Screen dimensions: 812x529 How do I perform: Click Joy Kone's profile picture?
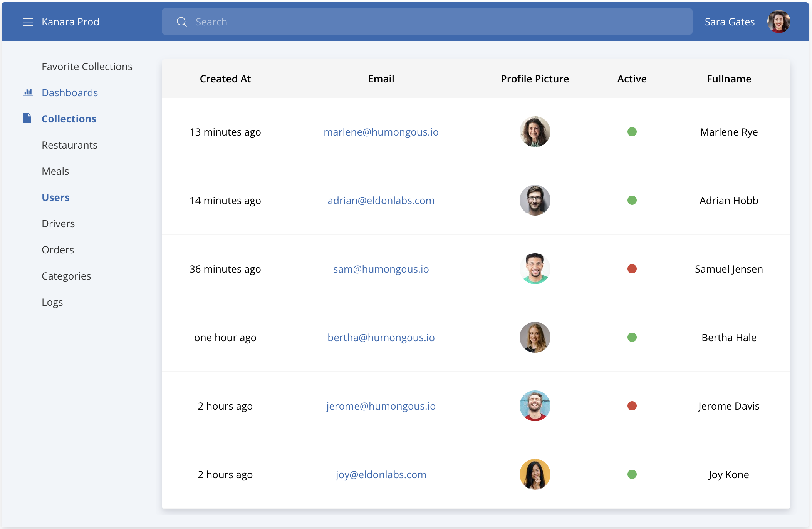[535, 474]
